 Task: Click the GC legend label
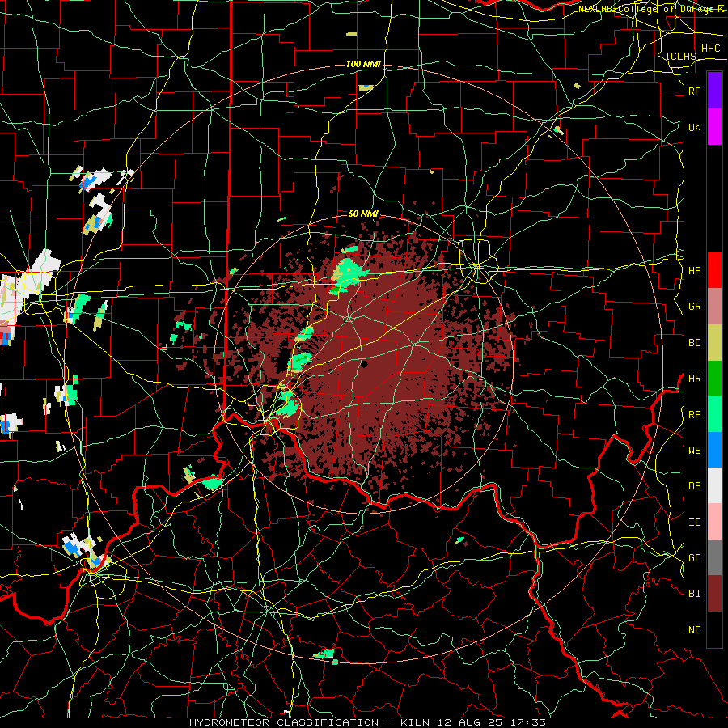(x=695, y=558)
